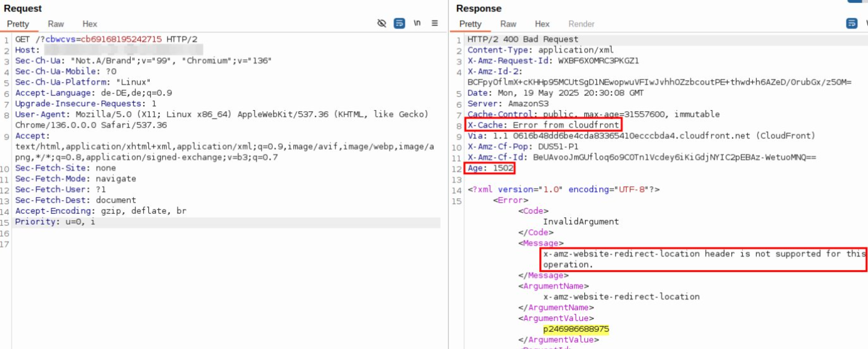This screenshot has height=349, width=868.
Task: Select the Pretty tab in Request panel
Action: click(18, 24)
